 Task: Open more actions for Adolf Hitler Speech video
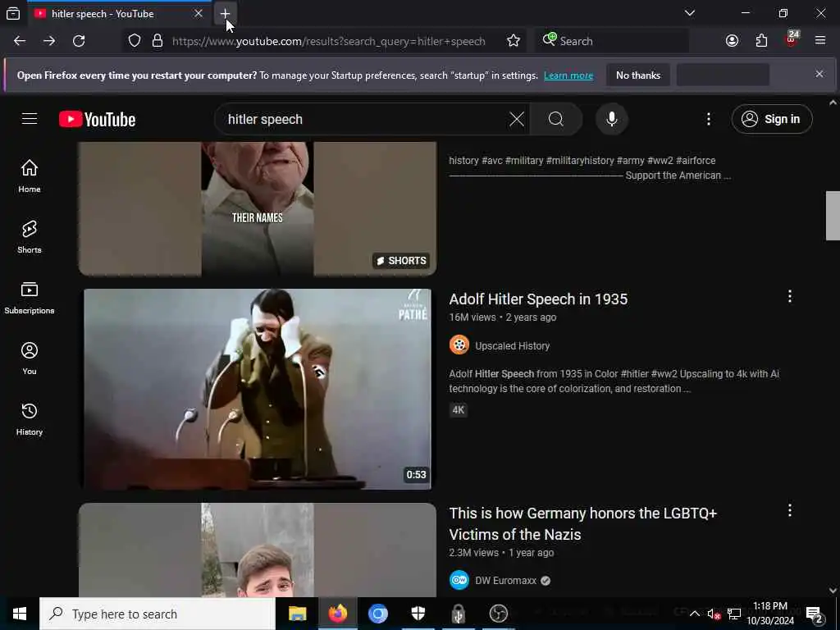tap(790, 296)
